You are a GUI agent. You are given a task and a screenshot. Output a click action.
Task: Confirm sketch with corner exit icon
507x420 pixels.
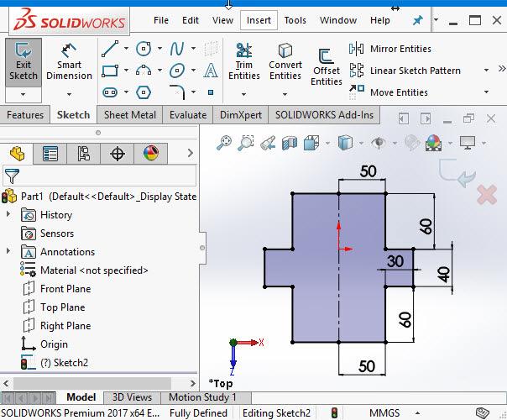pos(457,173)
